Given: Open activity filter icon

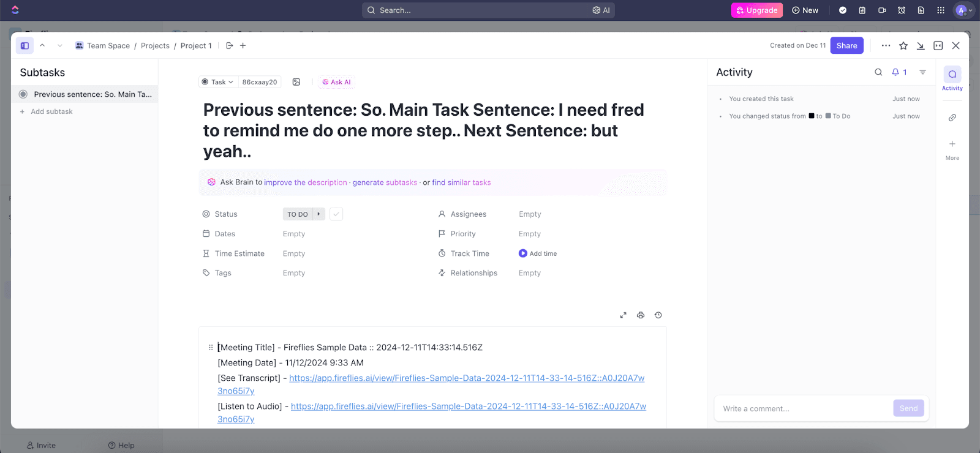Looking at the screenshot, I should coord(922,72).
